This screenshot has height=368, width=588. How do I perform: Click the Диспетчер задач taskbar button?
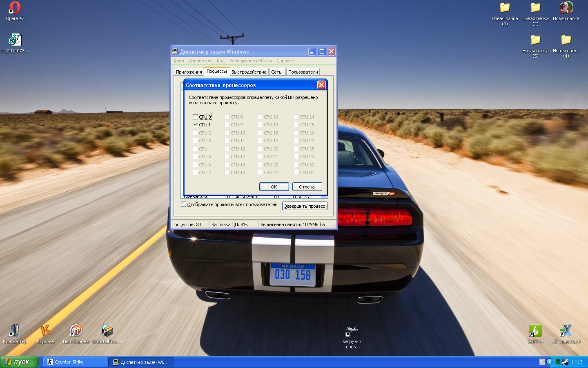[141, 362]
